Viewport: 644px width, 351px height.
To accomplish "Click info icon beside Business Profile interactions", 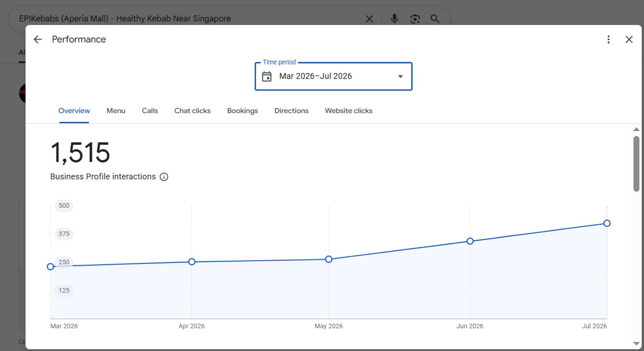I will (164, 177).
